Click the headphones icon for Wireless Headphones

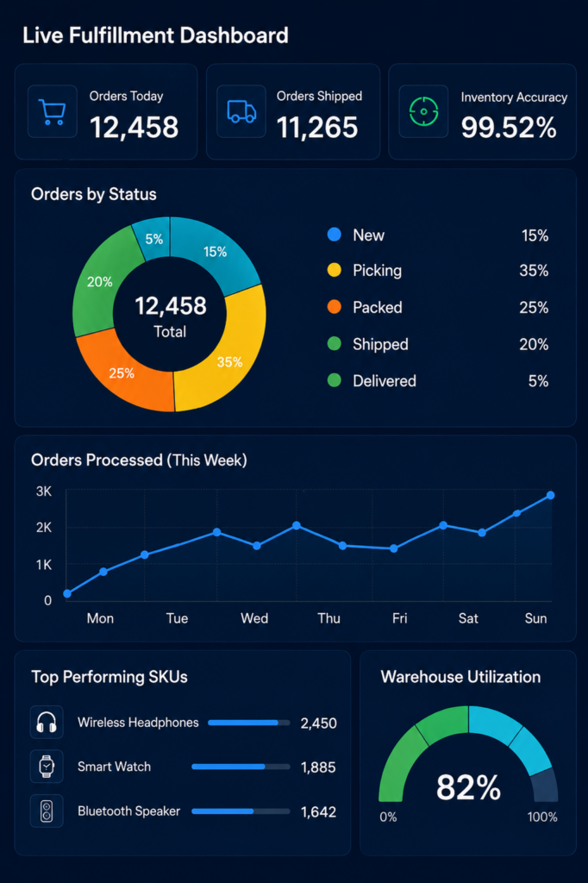[x=47, y=723]
